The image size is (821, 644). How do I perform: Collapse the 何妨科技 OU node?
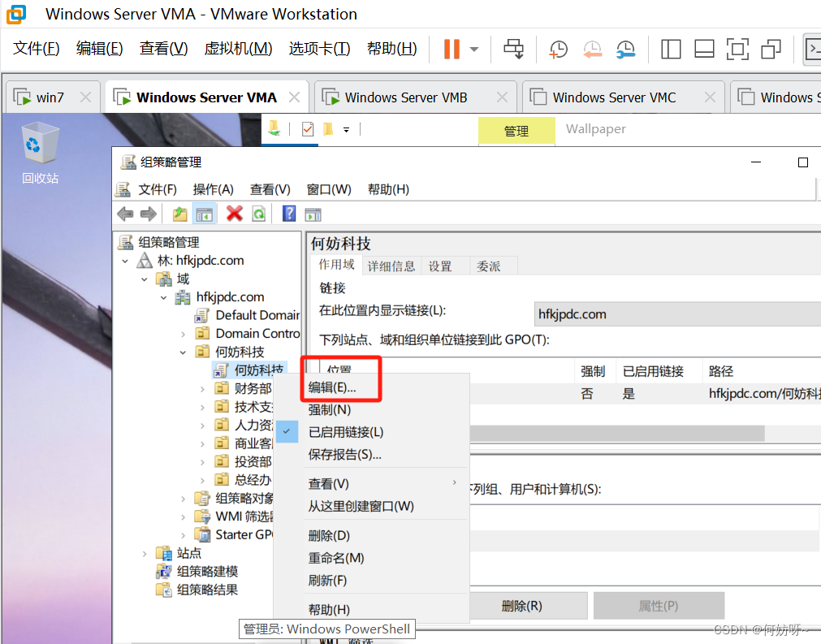pos(184,352)
